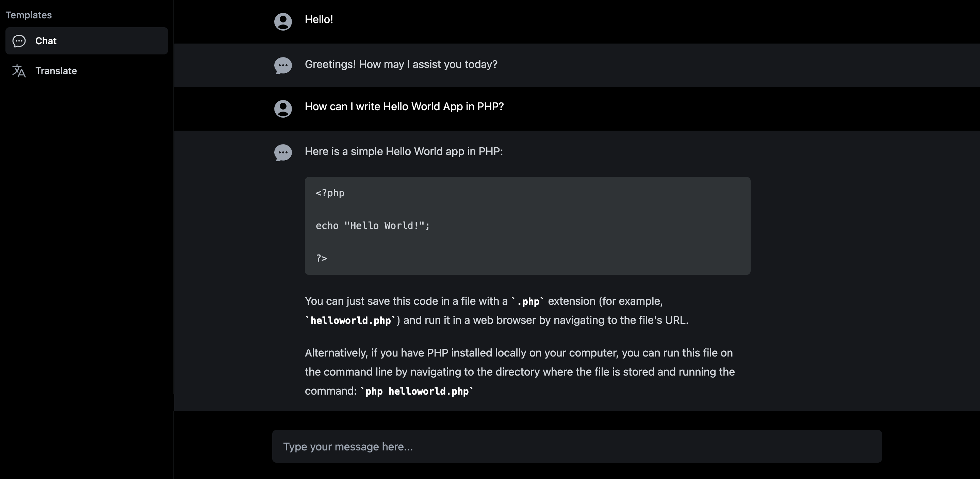Click the Templates sidebar heading
The image size is (980, 479).
29,15
